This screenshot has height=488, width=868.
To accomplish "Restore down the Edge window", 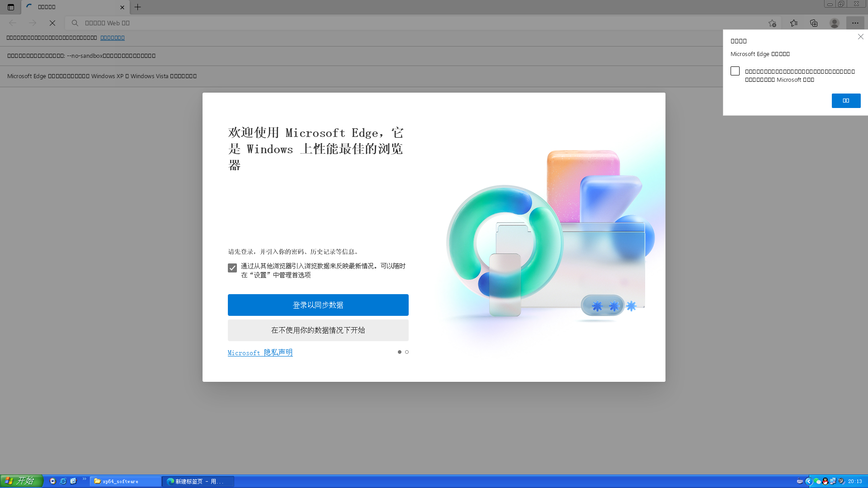I will 841,4.
